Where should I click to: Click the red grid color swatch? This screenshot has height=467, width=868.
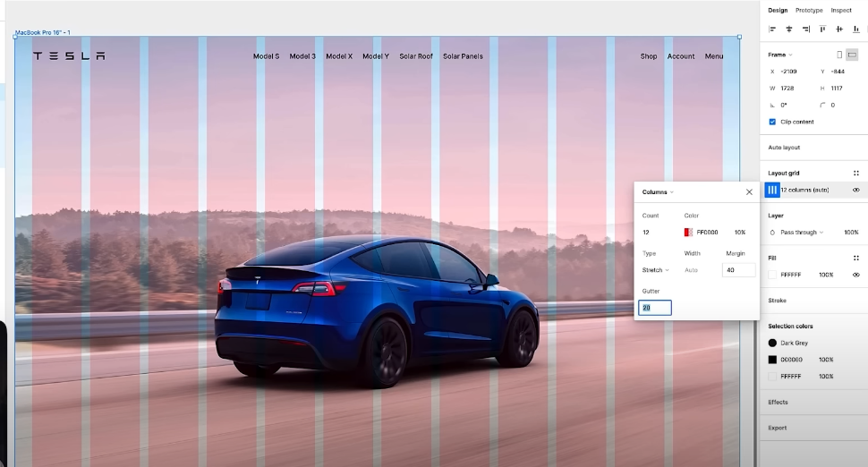point(688,233)
